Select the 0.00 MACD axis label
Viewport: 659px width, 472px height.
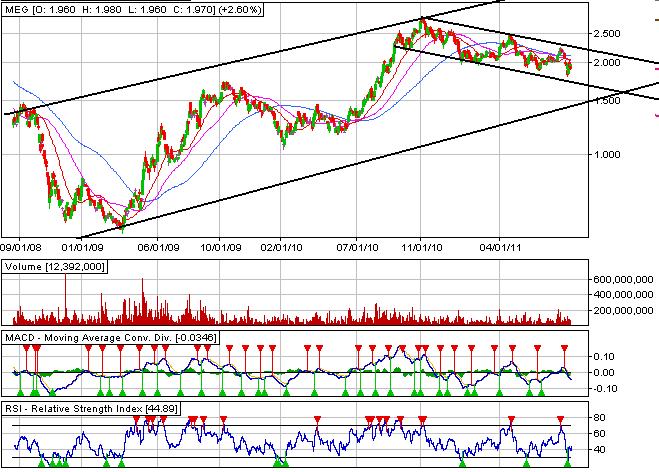point(604,372)
